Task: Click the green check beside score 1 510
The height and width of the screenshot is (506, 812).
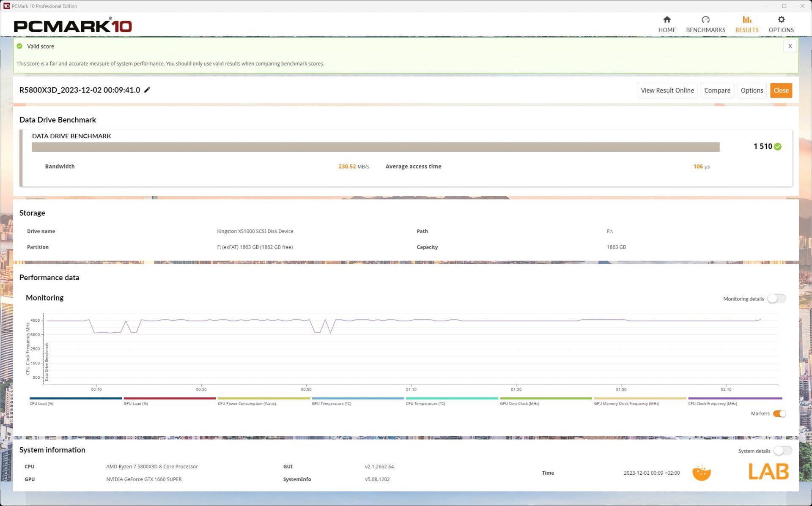Action: coord(778,147)
